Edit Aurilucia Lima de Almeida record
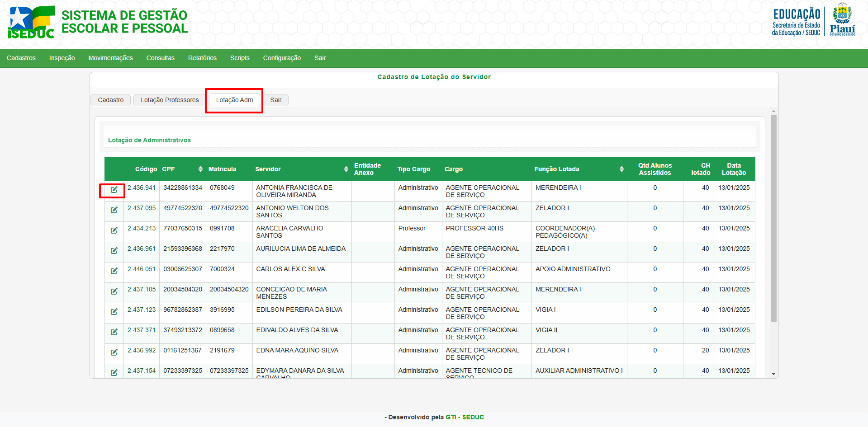The width and height of the screenshot is (868, 427). coord(114,251)
